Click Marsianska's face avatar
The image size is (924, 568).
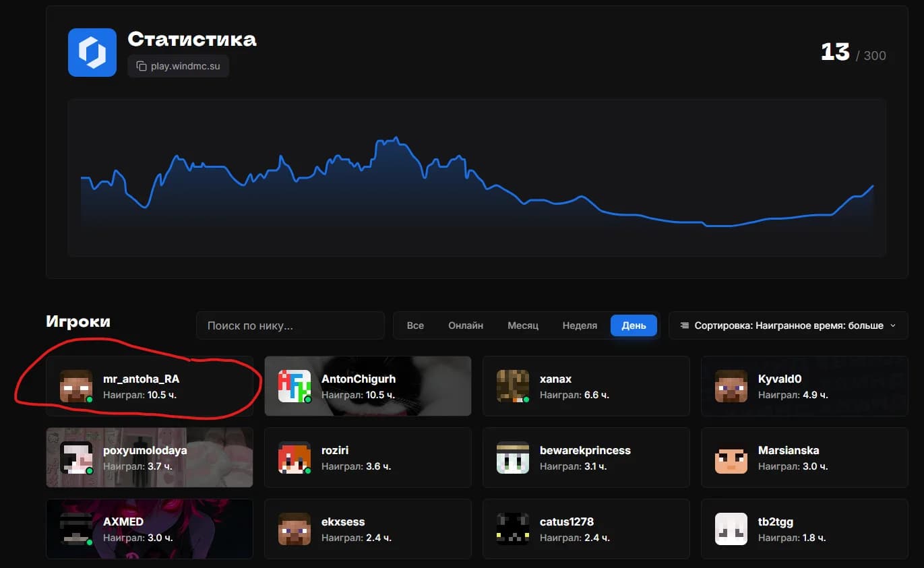coord(731,457)
